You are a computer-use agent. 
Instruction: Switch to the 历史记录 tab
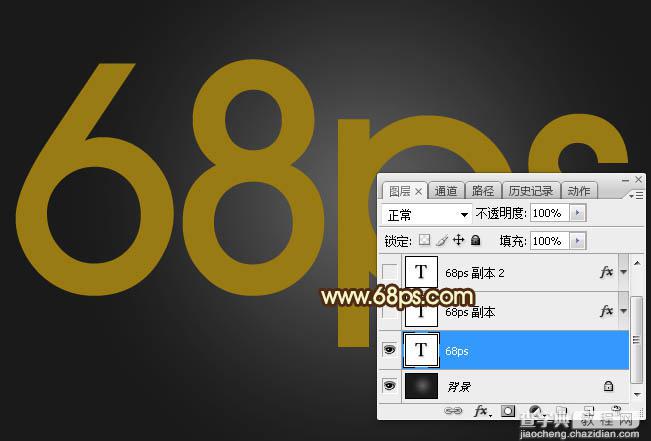[531, 191]
